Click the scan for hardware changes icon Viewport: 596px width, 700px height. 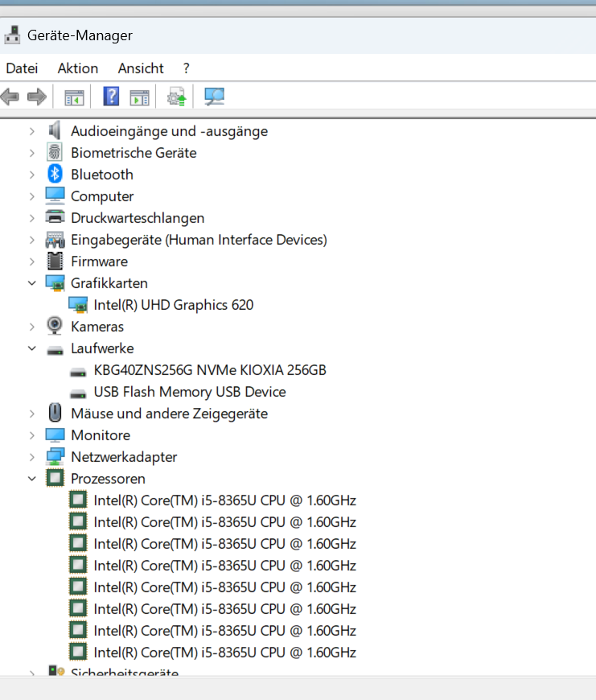click(214, 97)
